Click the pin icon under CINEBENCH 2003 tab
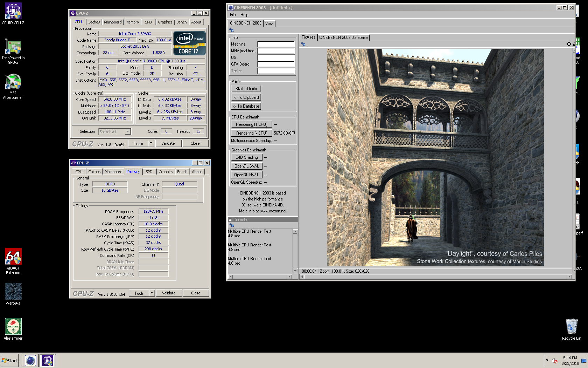588x368 pixels. pos(231,30)
